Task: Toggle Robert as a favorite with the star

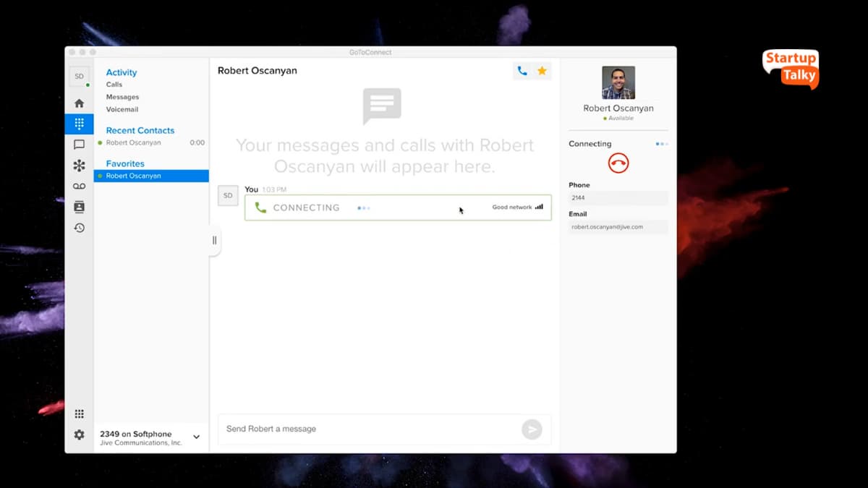Action: pos(542,71)
